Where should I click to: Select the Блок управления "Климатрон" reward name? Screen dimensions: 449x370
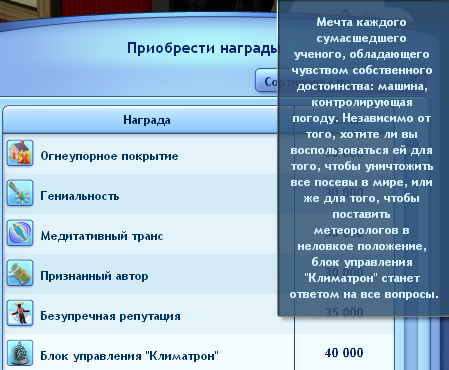[x=129, y=356]
